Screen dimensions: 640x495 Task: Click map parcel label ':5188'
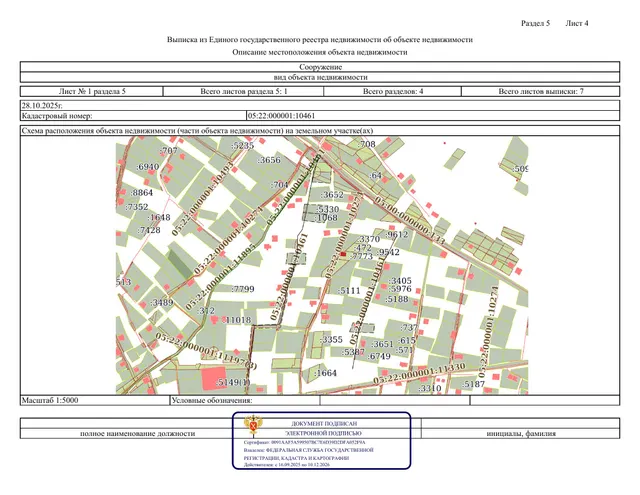397,299
